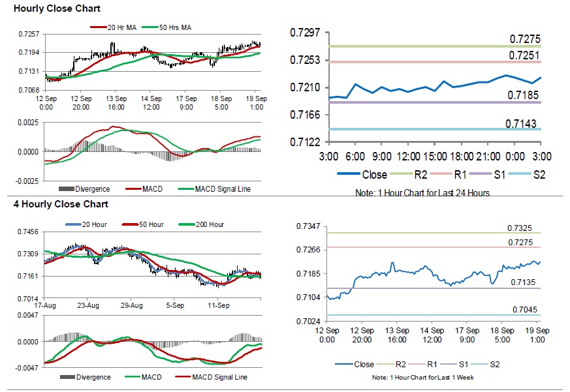The width and height of the screenshot is (570, 392).
Task: Select the Divergence legend in hourly MACD chart
Action: pos(84,189)
